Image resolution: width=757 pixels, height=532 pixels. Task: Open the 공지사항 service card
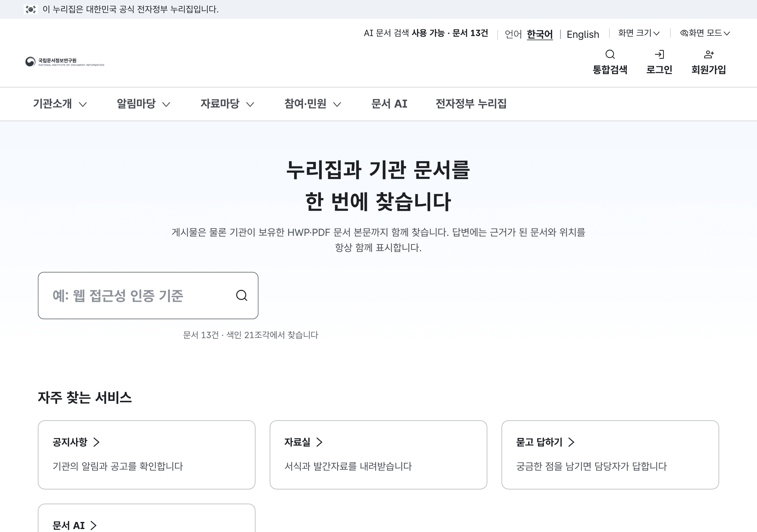(x=147, y=455)
